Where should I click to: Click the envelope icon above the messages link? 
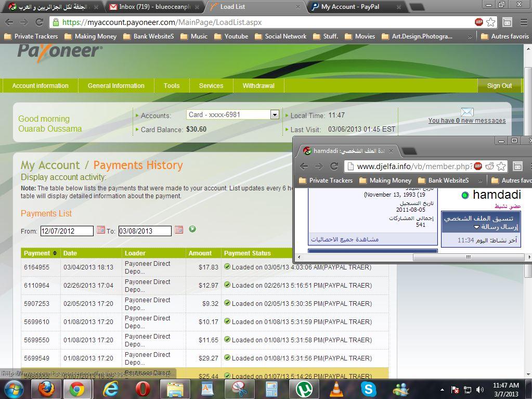click(467, 112)
